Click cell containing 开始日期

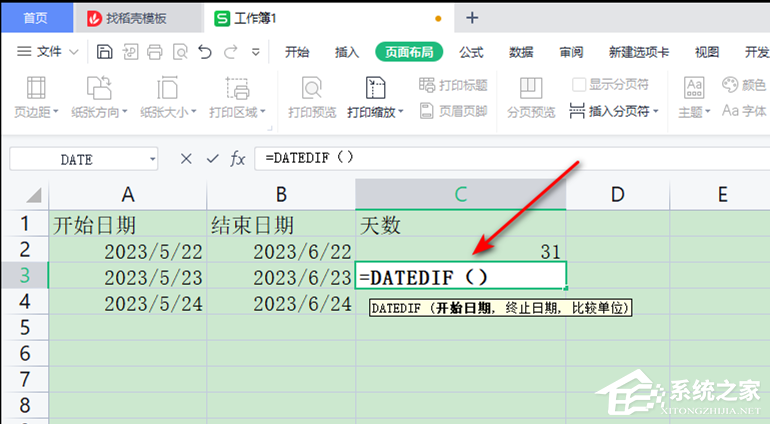coord(128,225)
